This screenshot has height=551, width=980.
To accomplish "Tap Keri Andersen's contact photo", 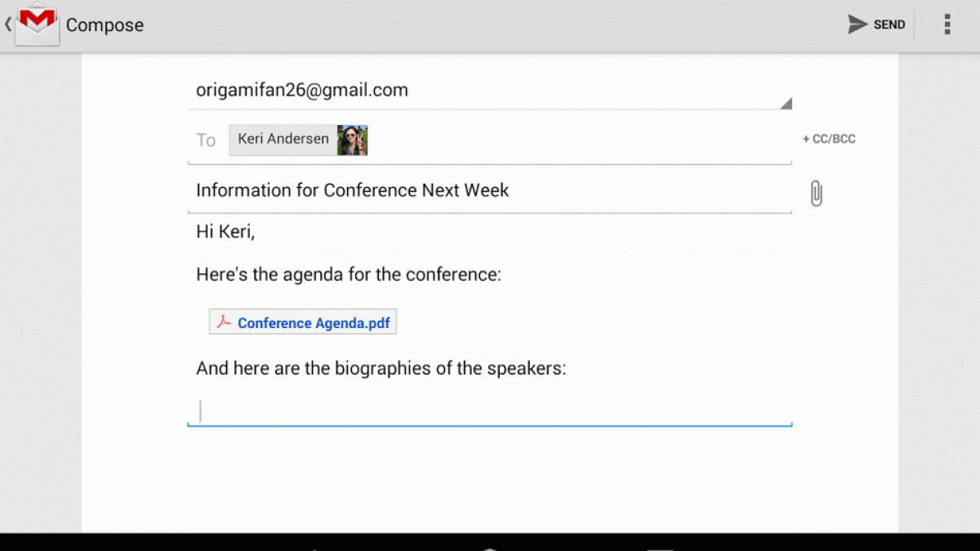I will click(353, 140).
